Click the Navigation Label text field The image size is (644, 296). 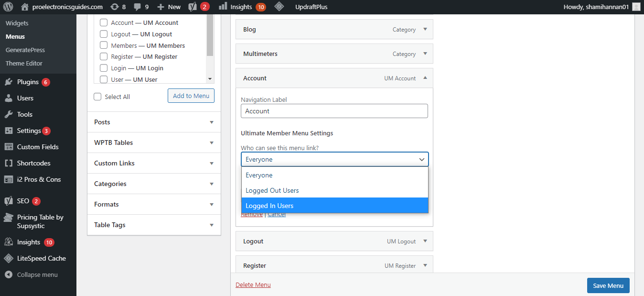click(334, 111)
